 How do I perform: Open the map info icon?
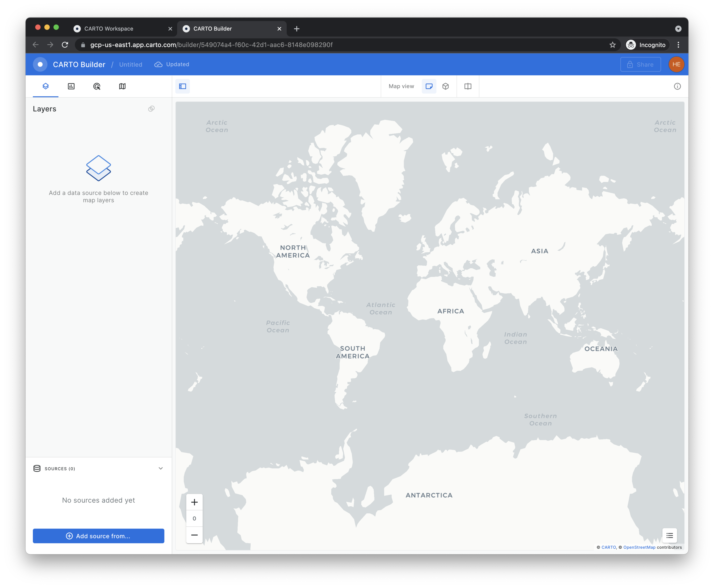677,86
